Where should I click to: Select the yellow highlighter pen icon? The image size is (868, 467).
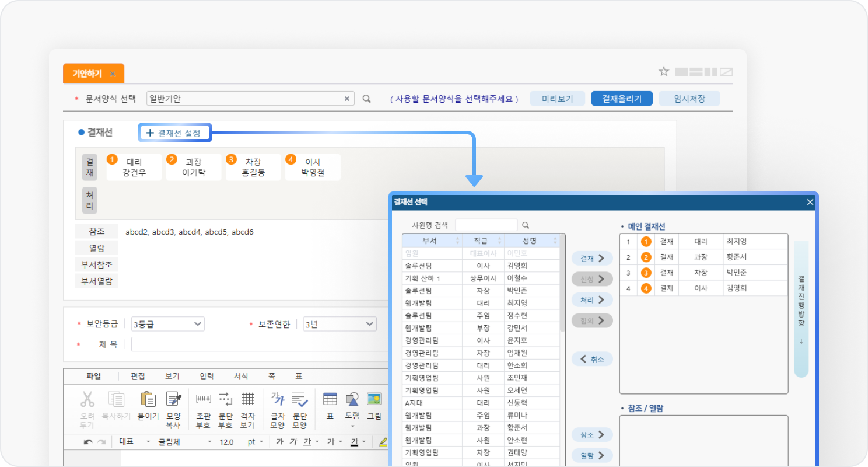click(383, 442)
